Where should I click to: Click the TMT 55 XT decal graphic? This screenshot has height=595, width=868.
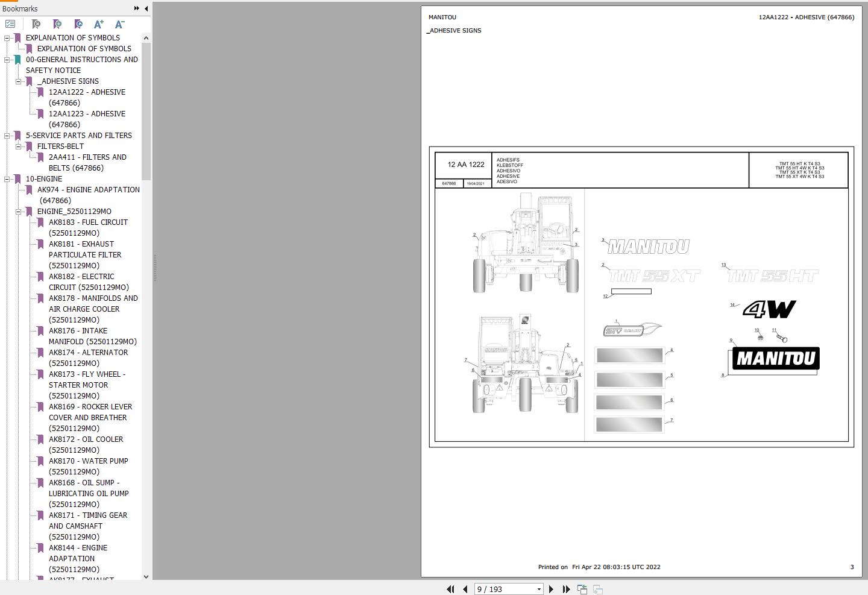pyautogui.click(x=655, y=276)
